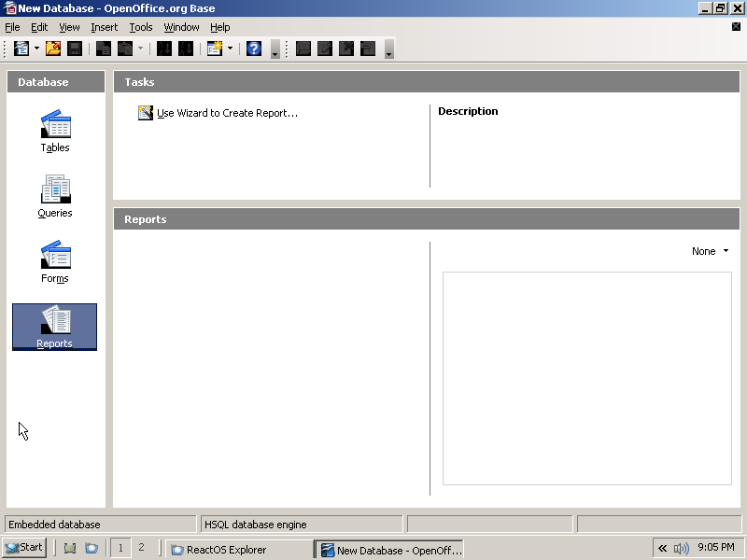This screenshot has width=747, height=560.
Task: Expand the standard toolbar overflow arrow
Action: pyautogui.click(x=275, y=49)
